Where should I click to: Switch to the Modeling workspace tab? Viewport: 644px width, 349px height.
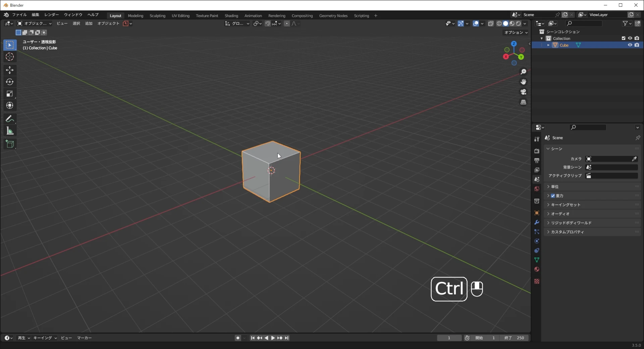(x=136, y=16)
